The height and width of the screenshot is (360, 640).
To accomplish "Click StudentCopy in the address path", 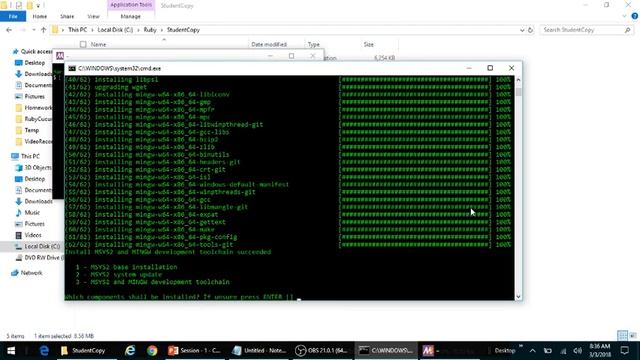I will pos(183,30).
